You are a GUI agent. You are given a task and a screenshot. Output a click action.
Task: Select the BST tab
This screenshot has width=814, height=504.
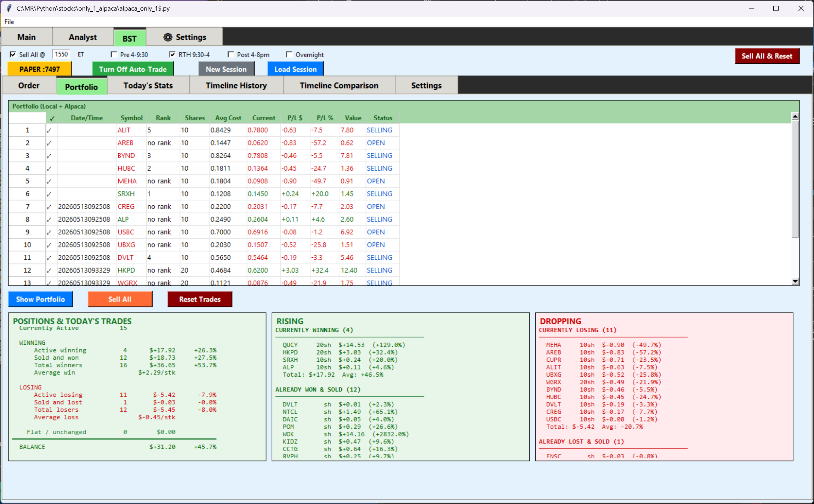coord(130,38)
